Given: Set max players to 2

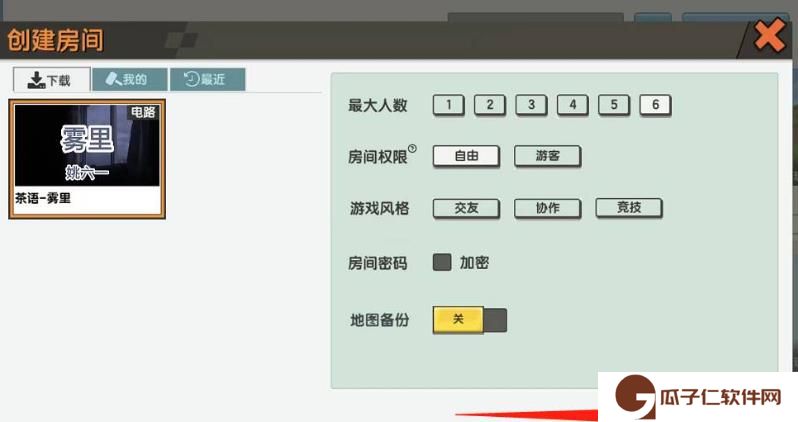Looking at the screenshot, I should click(x=490, y=105).
